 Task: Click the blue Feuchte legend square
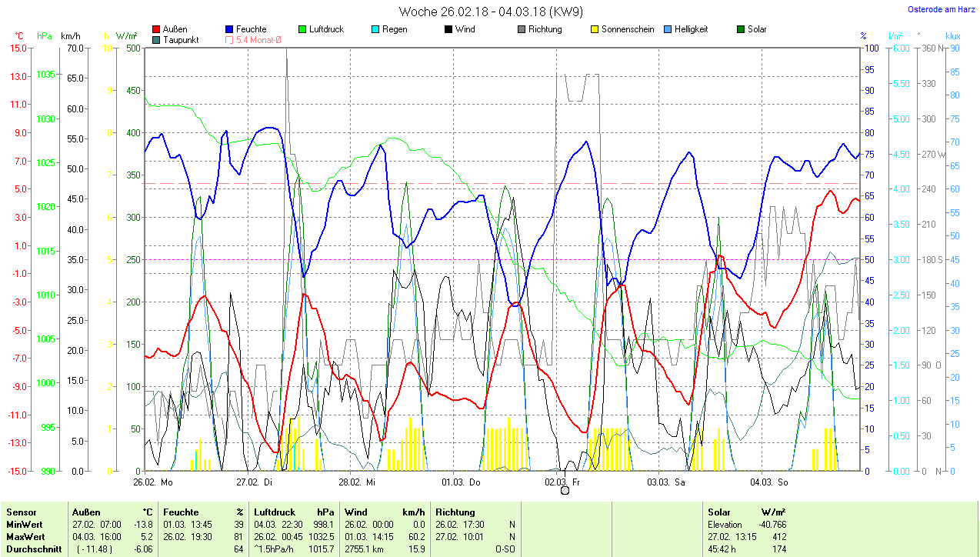point(230,29)
